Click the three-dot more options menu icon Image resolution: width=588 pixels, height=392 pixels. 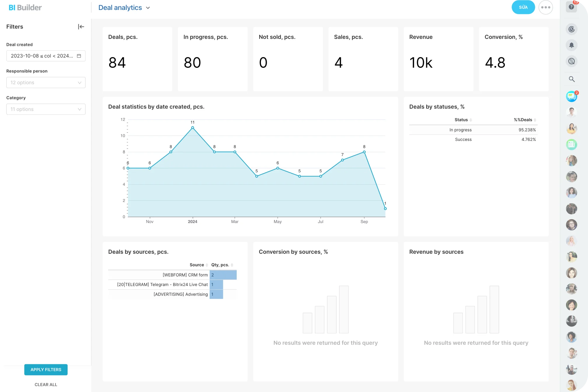point(546,7)
